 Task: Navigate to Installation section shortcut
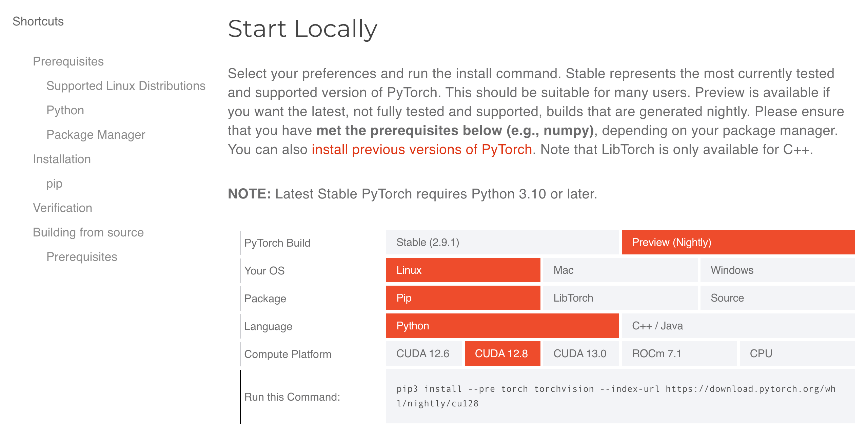[62, 159]
